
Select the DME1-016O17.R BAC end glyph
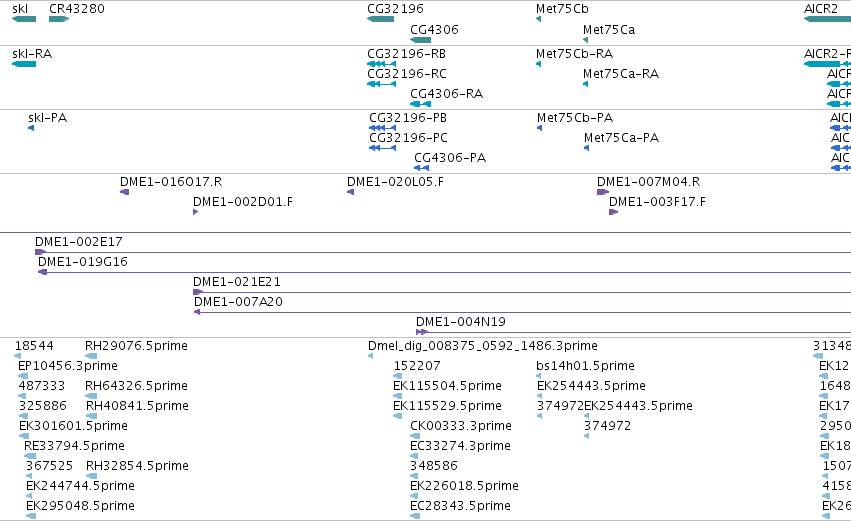pos(124,192)
